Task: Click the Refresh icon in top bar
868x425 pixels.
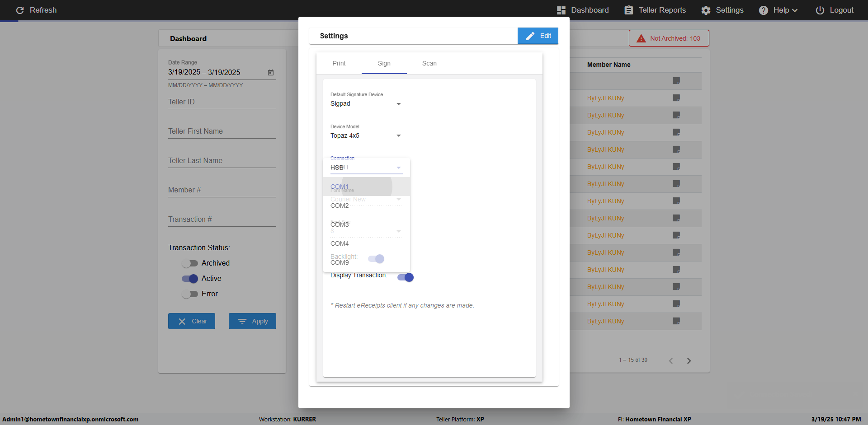Action: pos(20,10)
